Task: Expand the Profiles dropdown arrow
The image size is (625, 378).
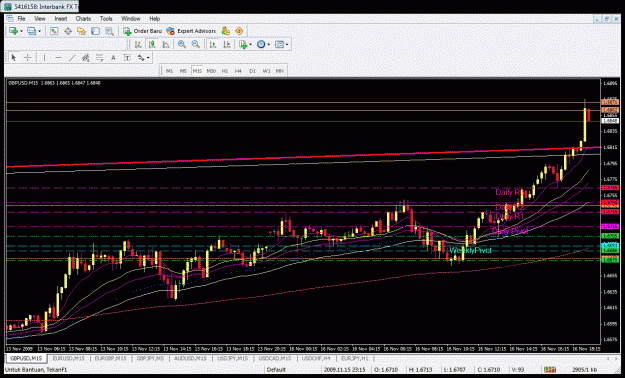Action: [39, 31]
